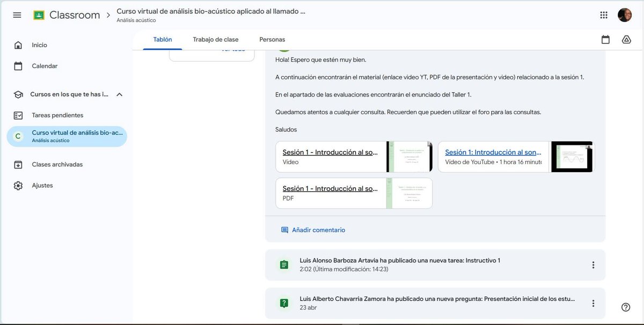Open the Sesión 1 PDF attachment
644x325 pixels.
(354, 193)
